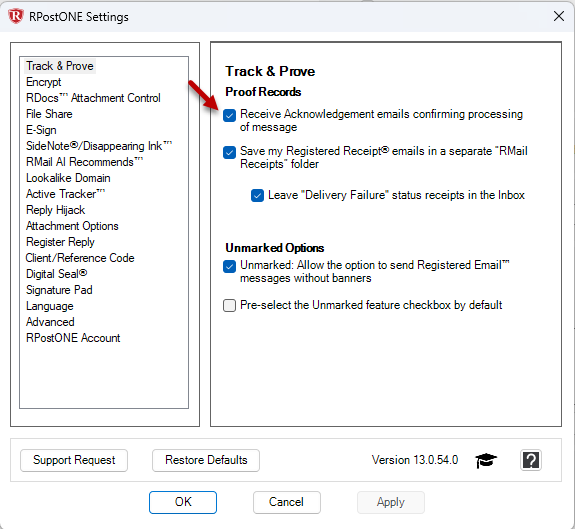Open the graduation cap tutorial icon
The height and width of the screenshot is (529, 575).
pos(486,460)
